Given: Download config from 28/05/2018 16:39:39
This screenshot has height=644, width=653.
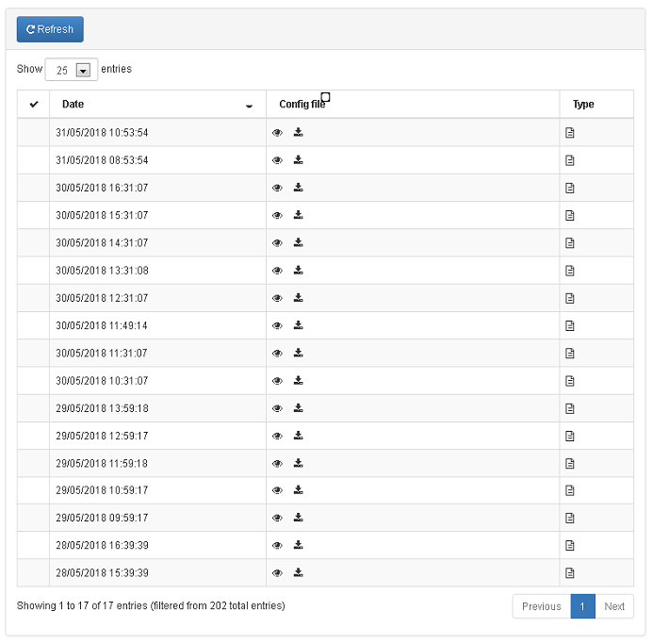Looking at the screenshot, I should pos(298,545).
